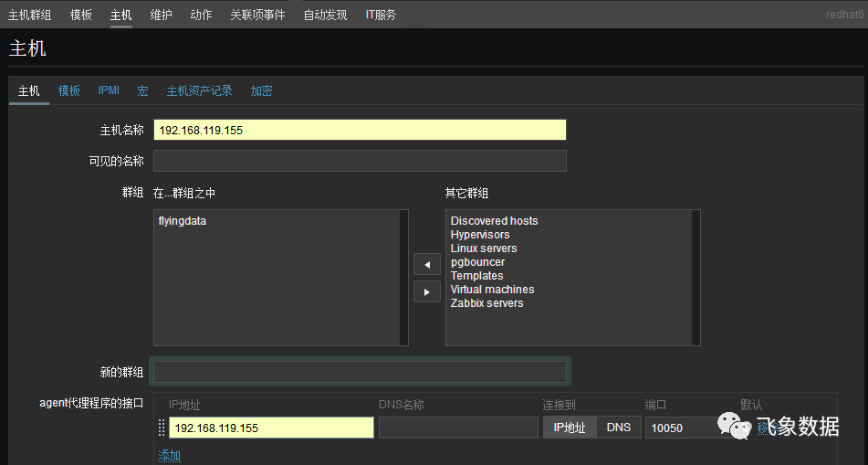This screenshot has height=465, width=868.
Task: Focus the 主机名称 input field
Action: click(360, 130)
